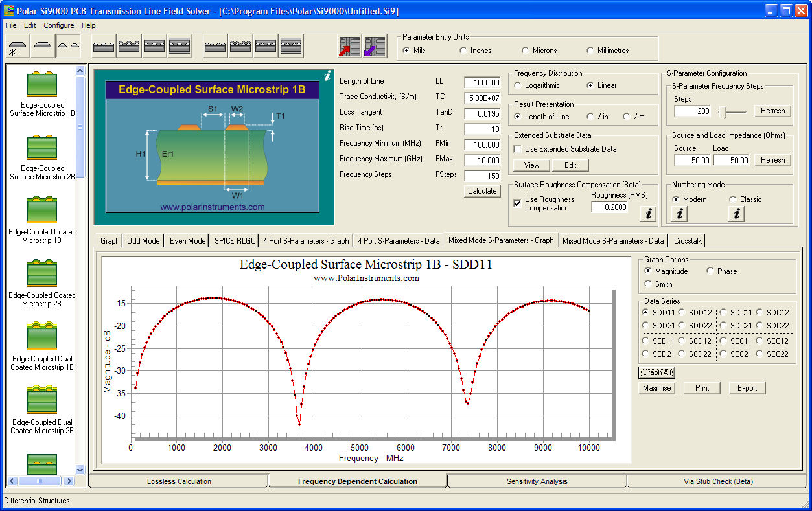Select Edge-Coupled Dual Coated Microstrip 1B structure
This screenshot has height=511, width=812.
click(x=42, y=348)
